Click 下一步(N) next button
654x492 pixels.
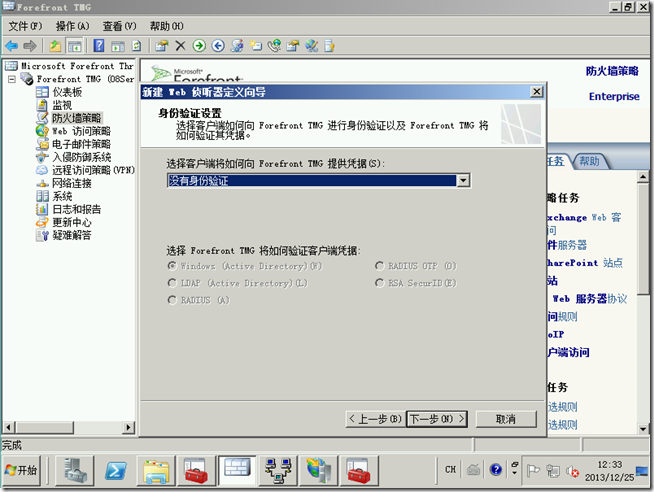pos(437,419)
